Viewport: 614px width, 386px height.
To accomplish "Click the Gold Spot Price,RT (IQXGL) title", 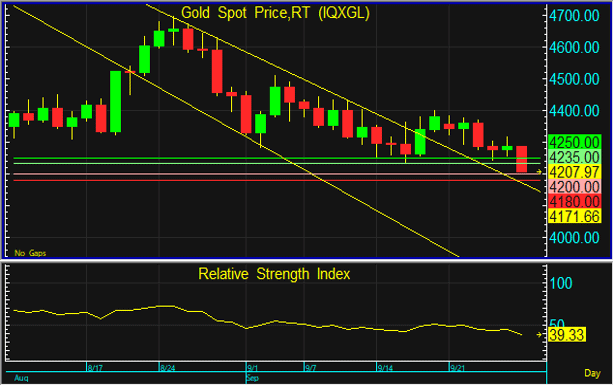I will (x=275, y=13).
